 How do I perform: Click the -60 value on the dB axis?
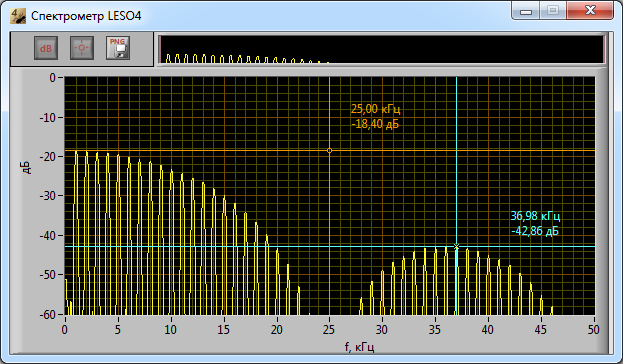[x=48, y=315]
